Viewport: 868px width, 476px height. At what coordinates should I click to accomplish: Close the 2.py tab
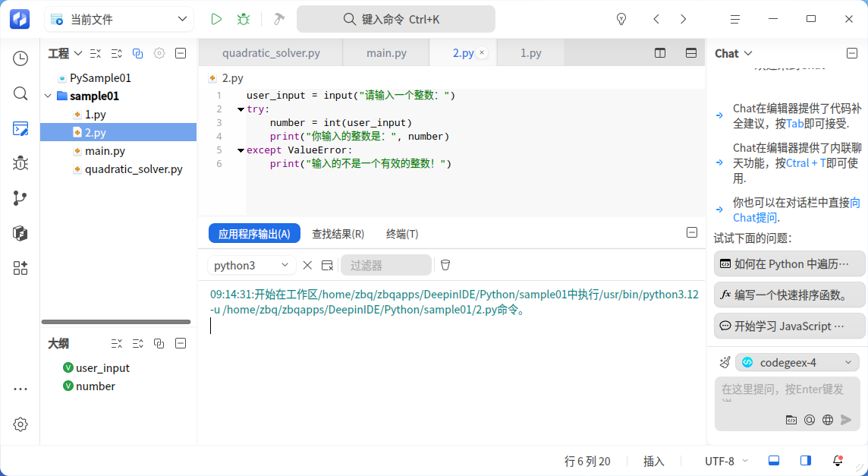[x=482, y=52]
